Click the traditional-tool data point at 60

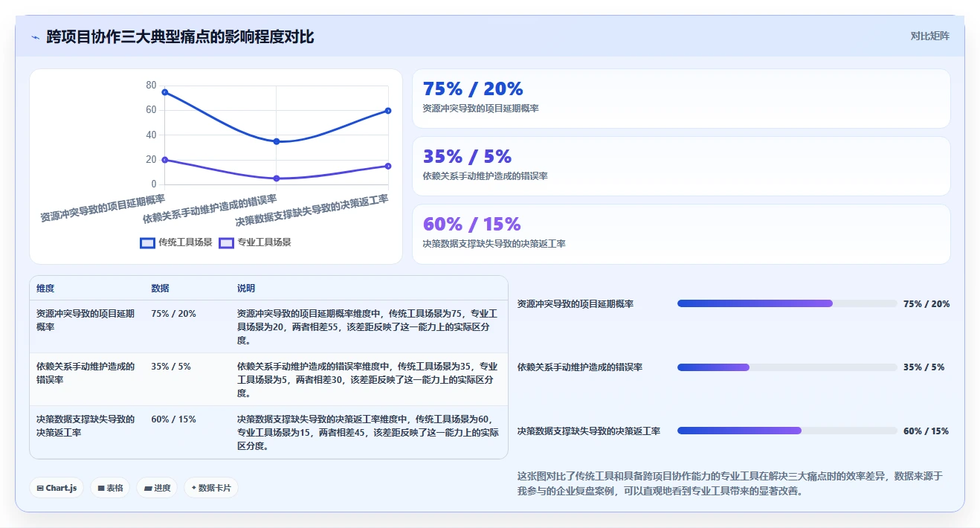pyautogui.click(x=388, y=111)
